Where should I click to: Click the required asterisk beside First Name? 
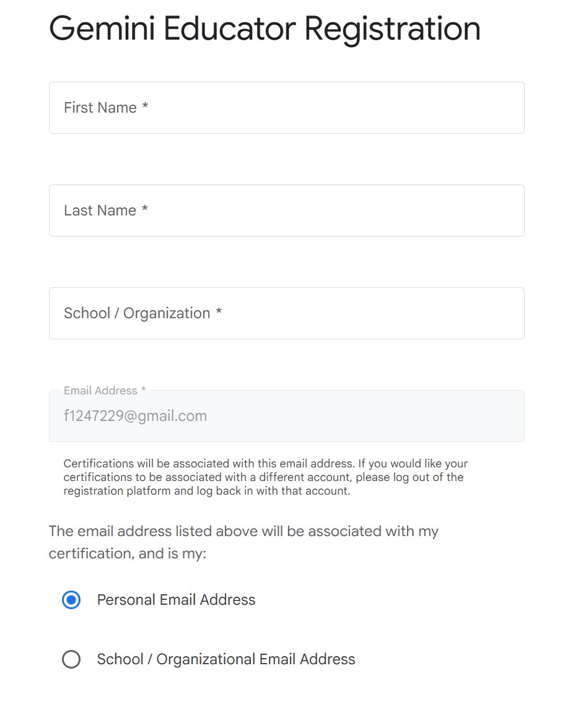(145, 107)
